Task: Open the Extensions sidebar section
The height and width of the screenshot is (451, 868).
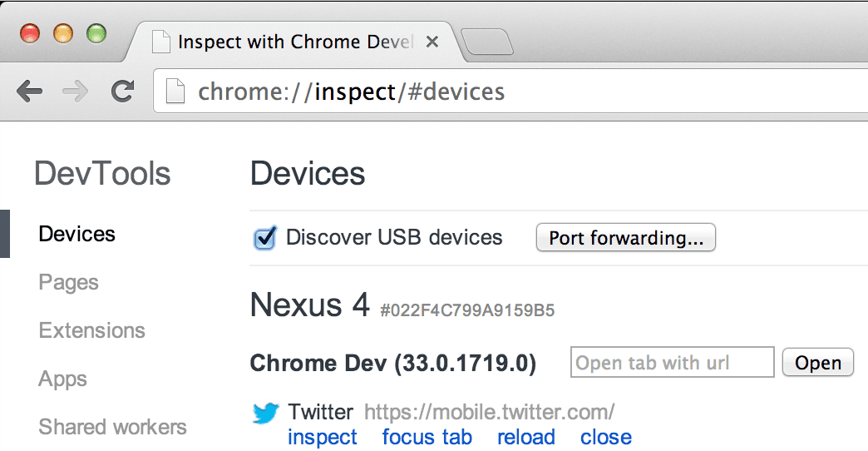Action: 92,330
